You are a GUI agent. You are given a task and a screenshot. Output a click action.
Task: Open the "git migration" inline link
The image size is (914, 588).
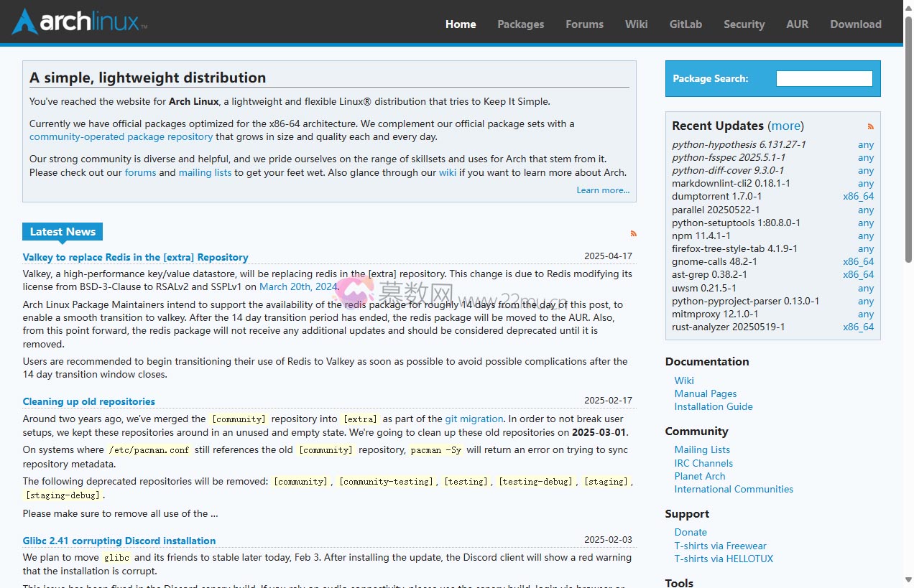[474, 419]
